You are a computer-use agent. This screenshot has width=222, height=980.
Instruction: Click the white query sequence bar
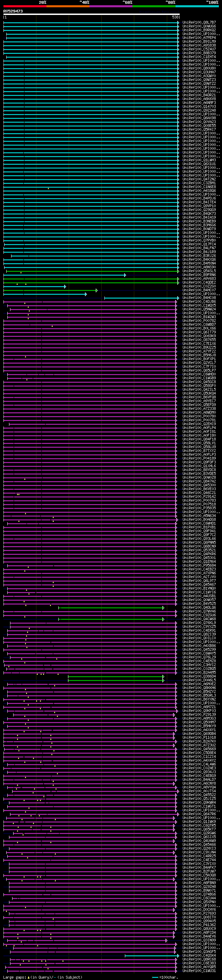tap(92, 14)
